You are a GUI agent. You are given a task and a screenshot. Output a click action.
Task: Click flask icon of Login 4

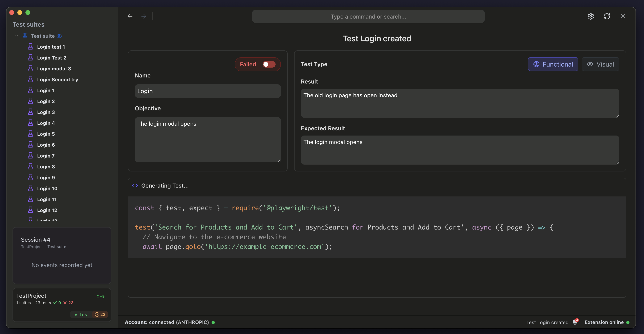(30, 123)
